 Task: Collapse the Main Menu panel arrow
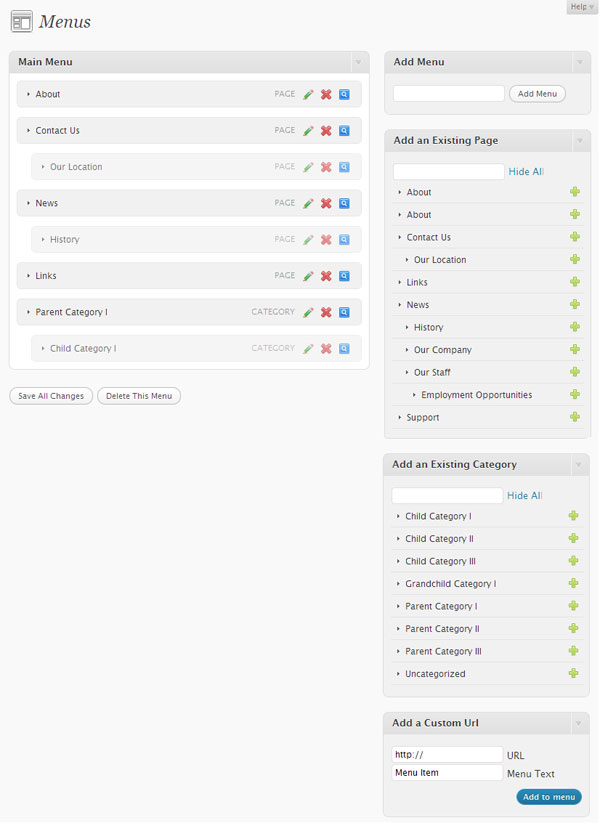pos(359,62)
